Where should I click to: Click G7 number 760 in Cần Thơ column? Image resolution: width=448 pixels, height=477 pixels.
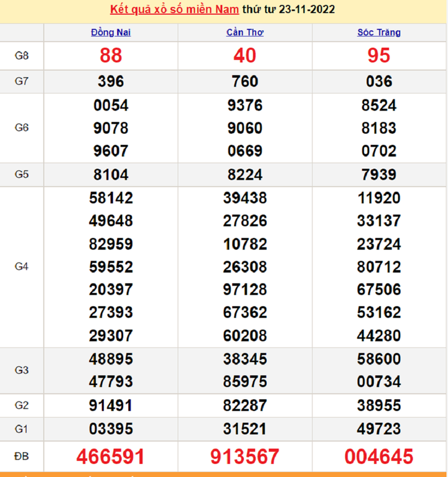click(x=245, y=81)
